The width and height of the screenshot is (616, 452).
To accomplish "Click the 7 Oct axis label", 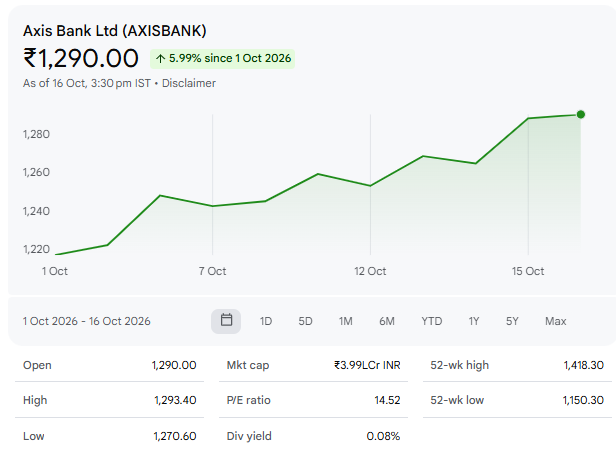I will [213, 271].
